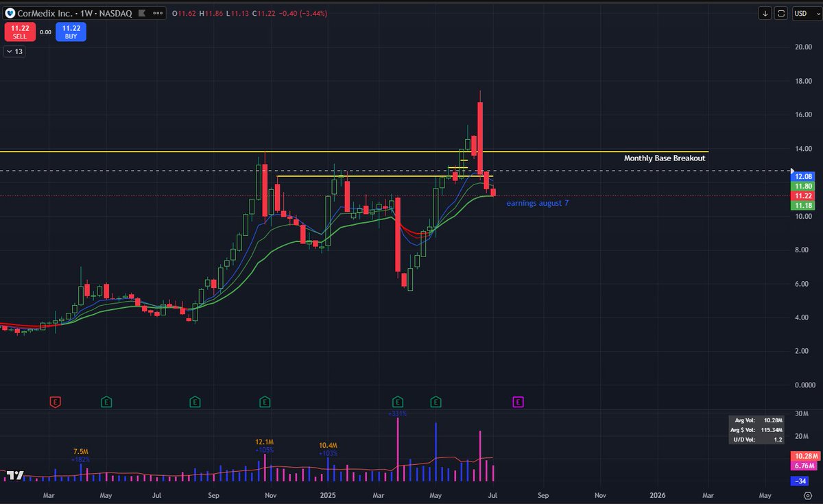Click the 2026 label on the time axis
823x504 pixels.
(657, 494)
